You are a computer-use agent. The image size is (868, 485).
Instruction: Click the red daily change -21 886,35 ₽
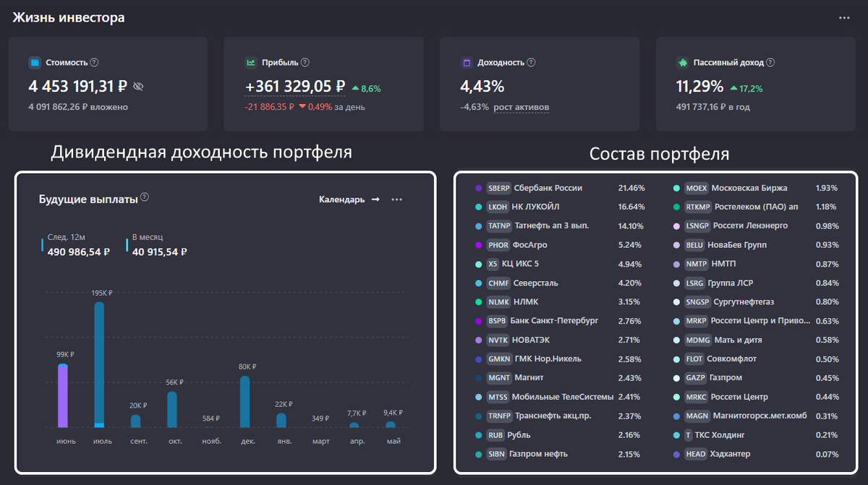(270, 107)
